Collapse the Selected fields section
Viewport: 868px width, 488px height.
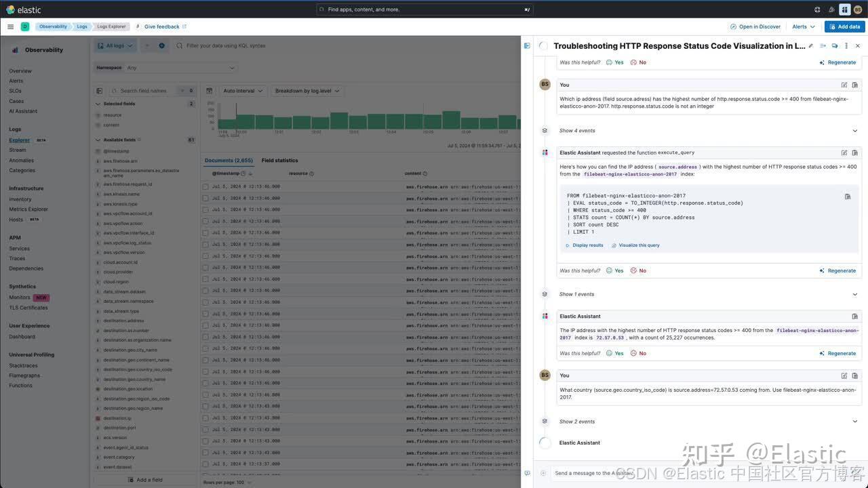98,104
